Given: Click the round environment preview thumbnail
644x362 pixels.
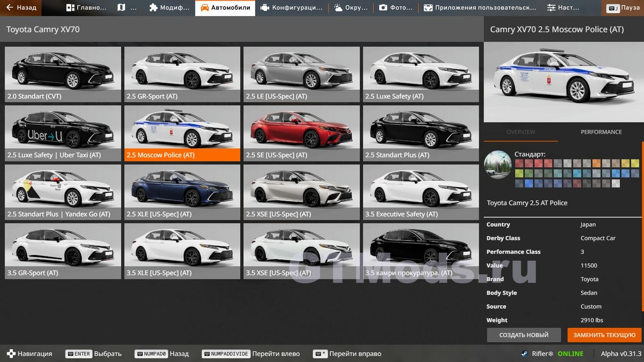Looking at the screenshot, I should [498, 165].
